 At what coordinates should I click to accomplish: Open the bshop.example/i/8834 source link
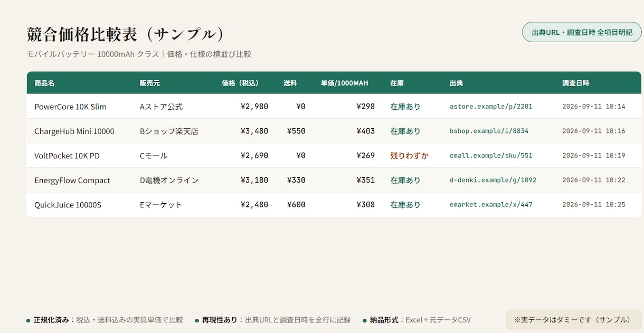tap(489, 131)
